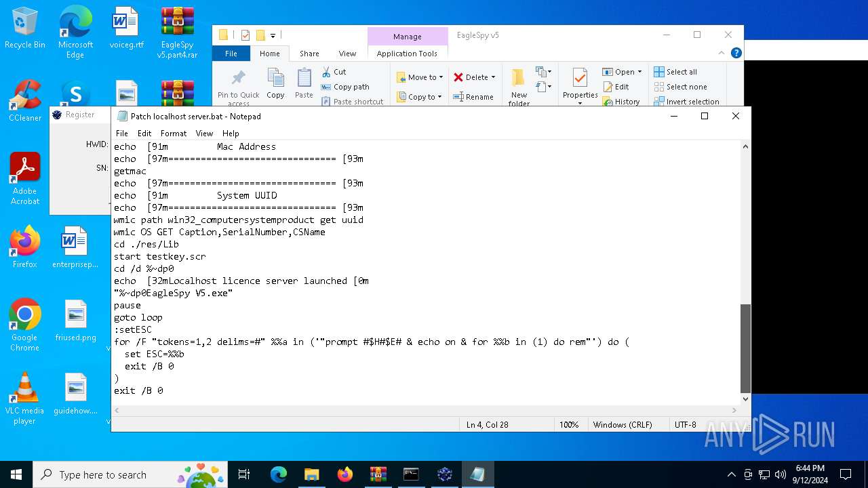The height and width of the screenshot is (488, 868).
Task: Click Copy path in Explorer ribbon
Action: (345, 87)
